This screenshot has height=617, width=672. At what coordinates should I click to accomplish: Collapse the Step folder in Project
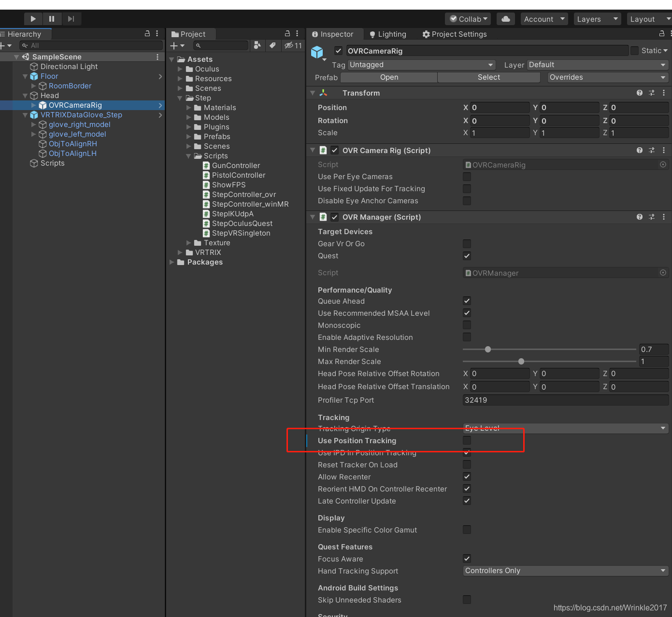[180, 98]
